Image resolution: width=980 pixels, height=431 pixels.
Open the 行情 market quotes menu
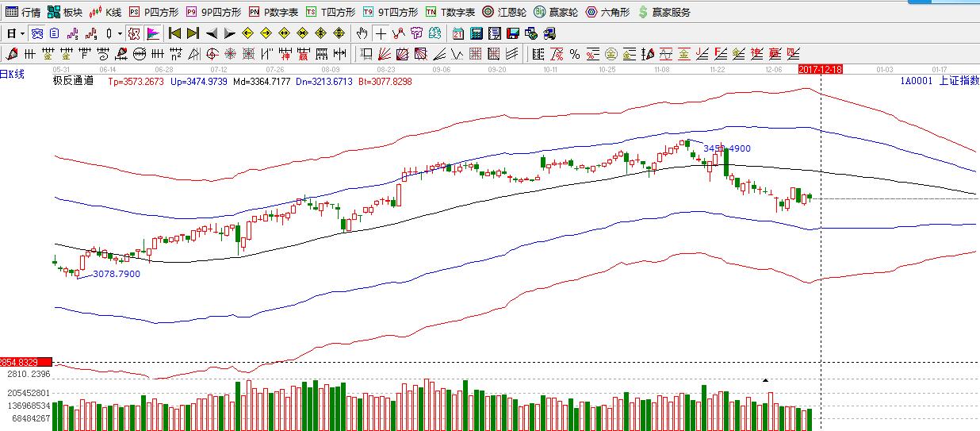23,12
